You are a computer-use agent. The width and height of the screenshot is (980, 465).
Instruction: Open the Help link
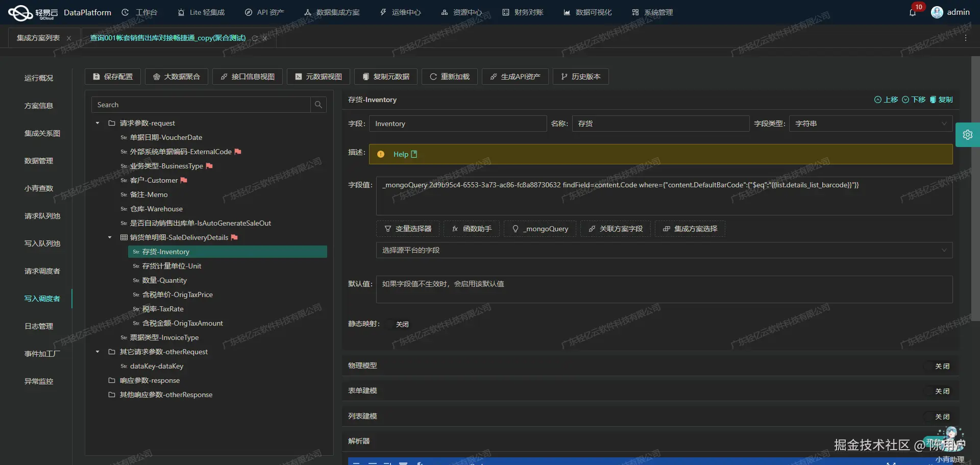403,154
